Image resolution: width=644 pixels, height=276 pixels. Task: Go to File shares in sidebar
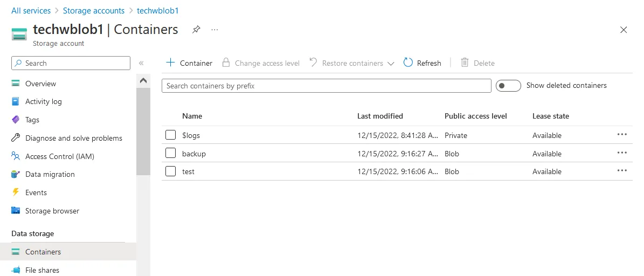[x=42, y=270]
